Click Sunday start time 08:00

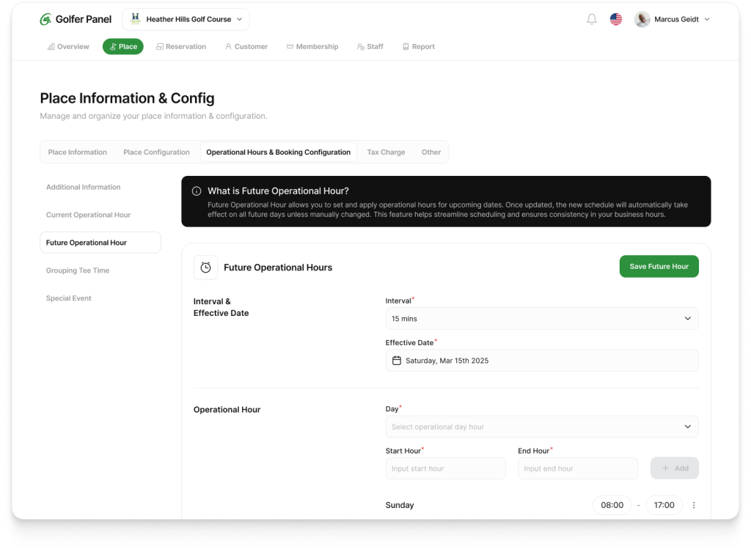point(612,505)
